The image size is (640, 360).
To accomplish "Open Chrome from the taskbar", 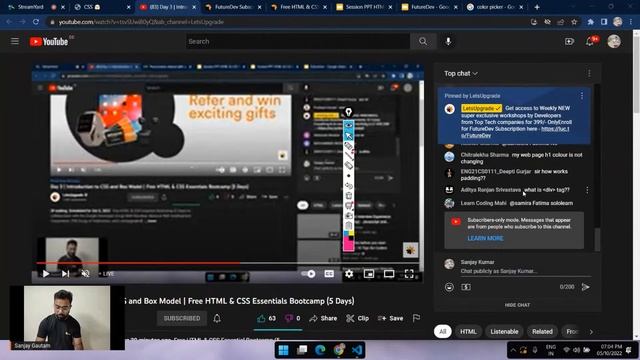I will 338,350.
